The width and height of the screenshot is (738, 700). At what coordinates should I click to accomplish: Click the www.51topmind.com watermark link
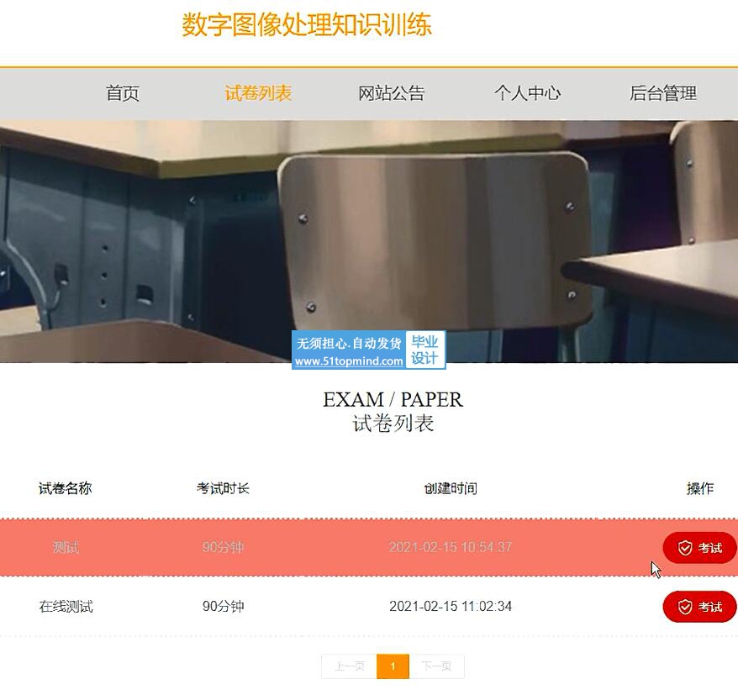(349, 361)
